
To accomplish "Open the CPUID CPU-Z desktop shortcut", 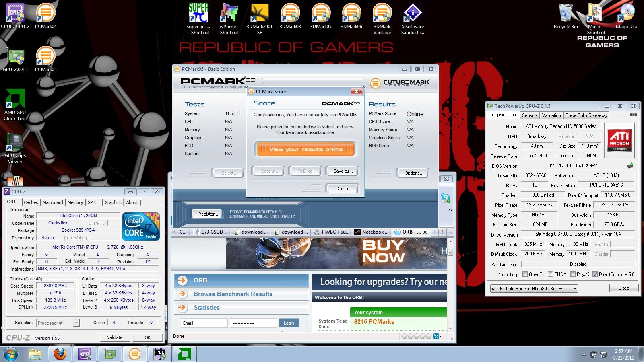I will [15, 16].
